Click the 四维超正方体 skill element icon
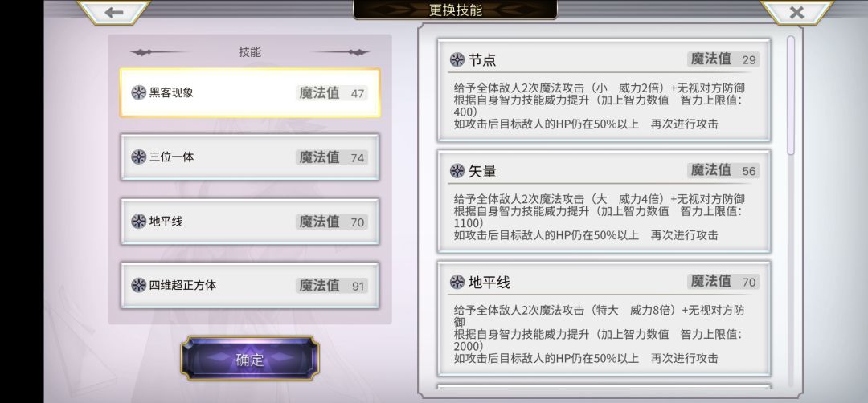The width and height of the screenshot is (868, 403). point(138,285)
